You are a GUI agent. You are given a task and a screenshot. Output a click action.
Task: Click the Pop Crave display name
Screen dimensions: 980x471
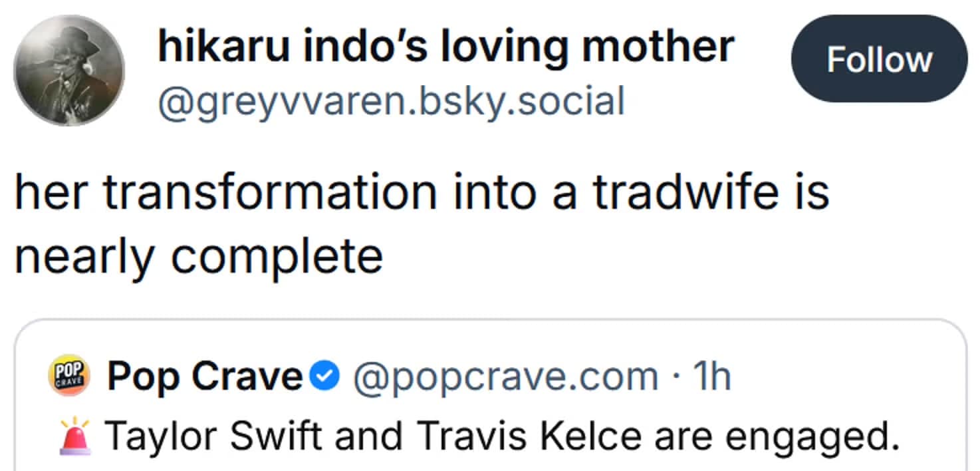[205, 377]
